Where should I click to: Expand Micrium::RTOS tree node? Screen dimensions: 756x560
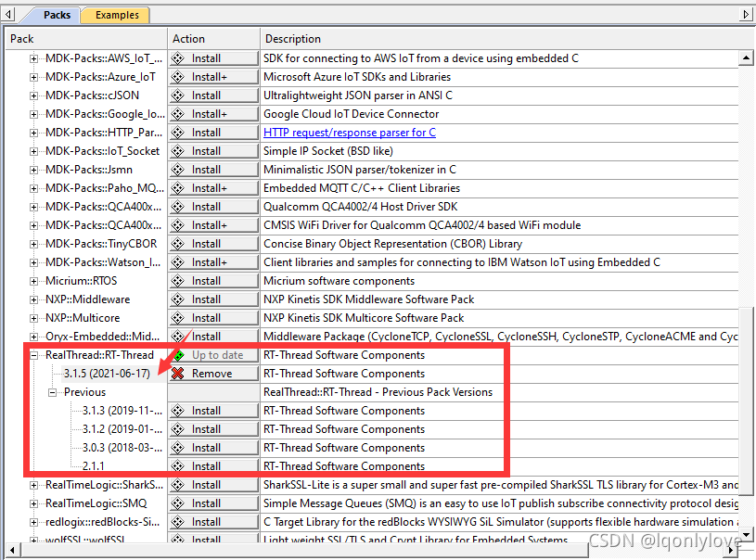(33, 281)
